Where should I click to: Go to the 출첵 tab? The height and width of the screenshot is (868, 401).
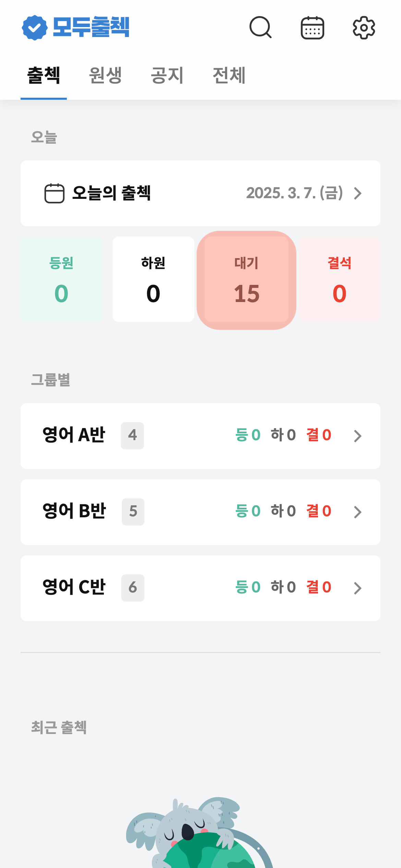tap(44, 75)
